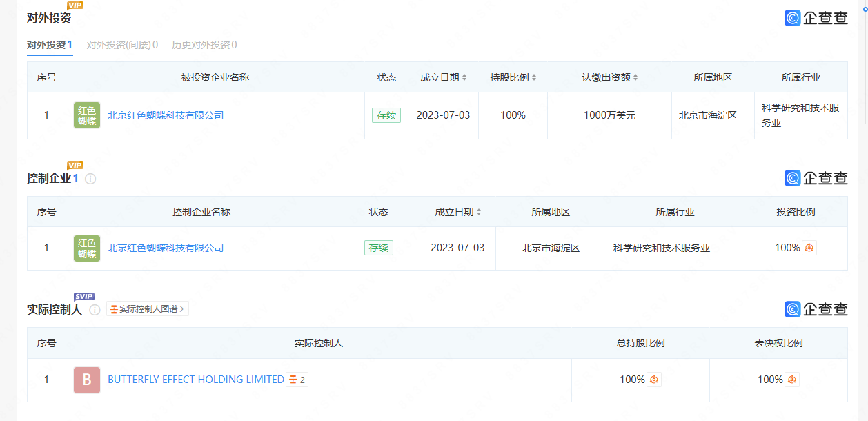Image resolution: width=868 pixels, height=421 pixels.
Task: Click 北京市海淀区 in 对外投资 row
Action: tap(708, 115)
